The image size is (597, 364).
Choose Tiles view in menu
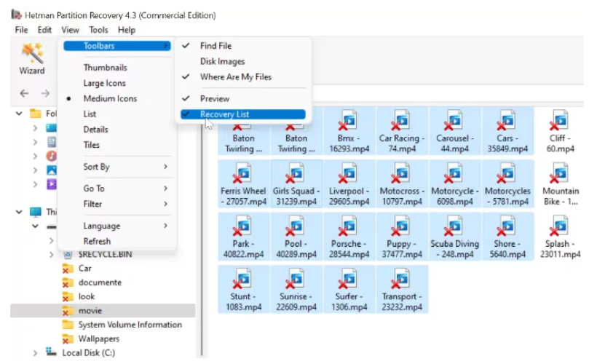[117, 145]
